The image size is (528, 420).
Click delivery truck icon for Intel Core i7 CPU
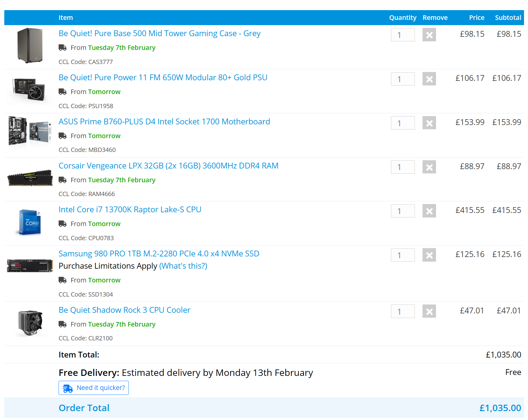point(63,224)
